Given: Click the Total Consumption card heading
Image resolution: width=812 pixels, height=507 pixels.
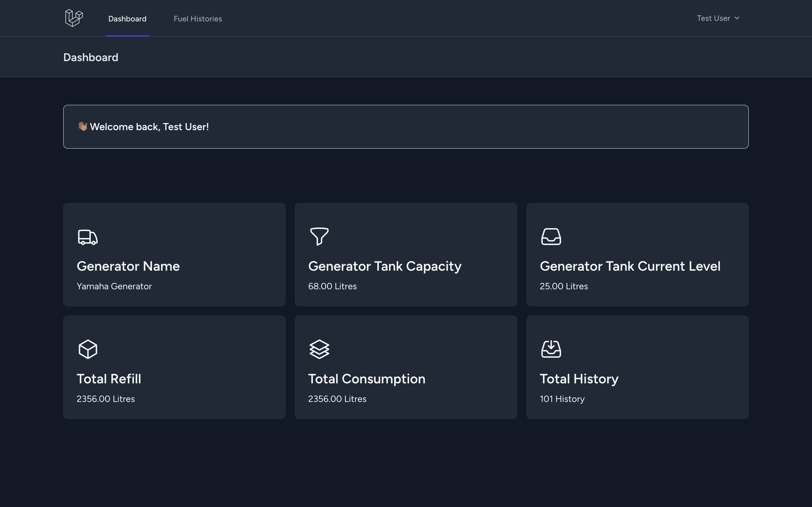Looking at the screenshot, I should click(367, 379).
